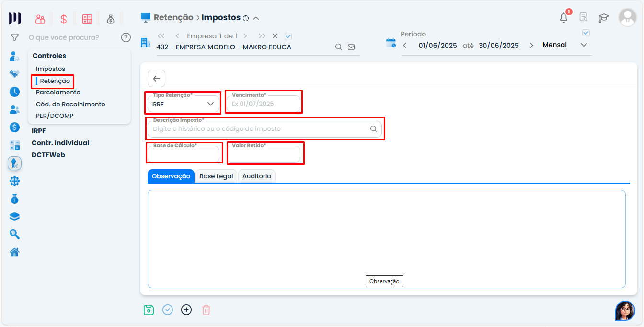The image size is (644, 327).
Task: Expand the Mensal period dropdown
Action: (584, 45)
